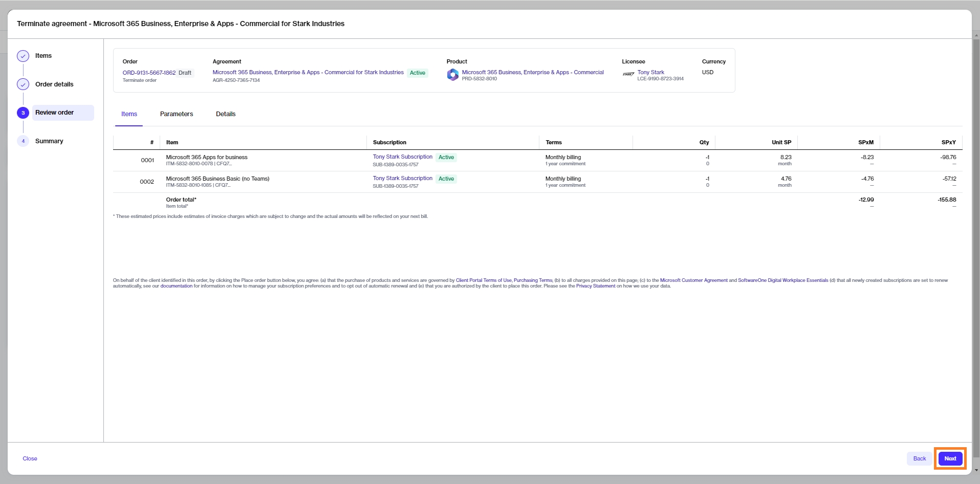Open order ORD-9131-5667-1862 link
Image resolution: width=980 pixels, height=484 pixels.
(x=149, y=73)
